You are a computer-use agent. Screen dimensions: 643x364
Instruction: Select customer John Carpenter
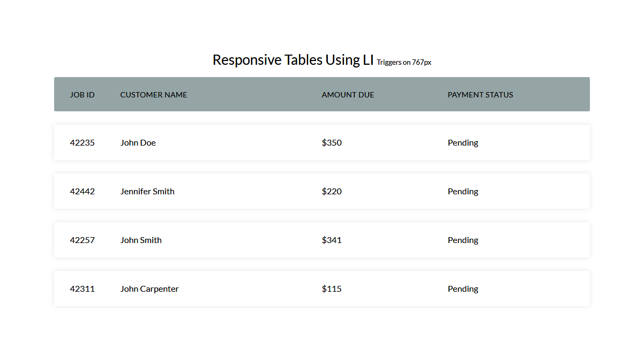(149, 289)
